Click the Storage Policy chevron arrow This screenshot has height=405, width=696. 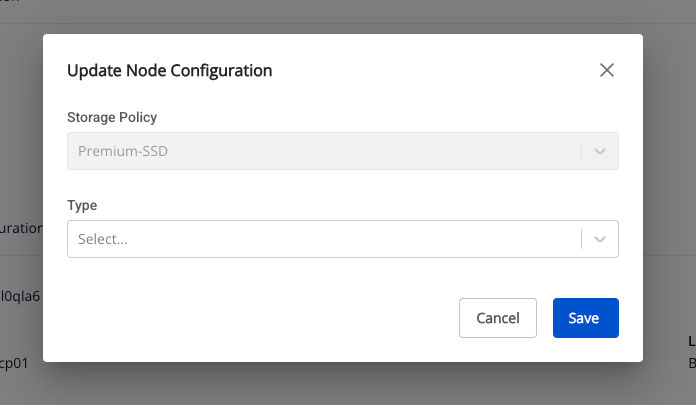coord(600,151)
